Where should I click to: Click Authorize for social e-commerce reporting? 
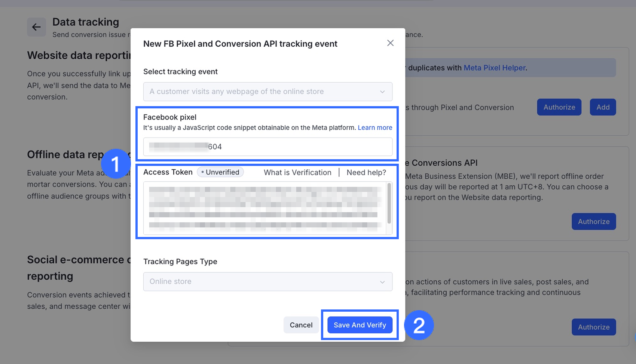[x=593, y=327]
